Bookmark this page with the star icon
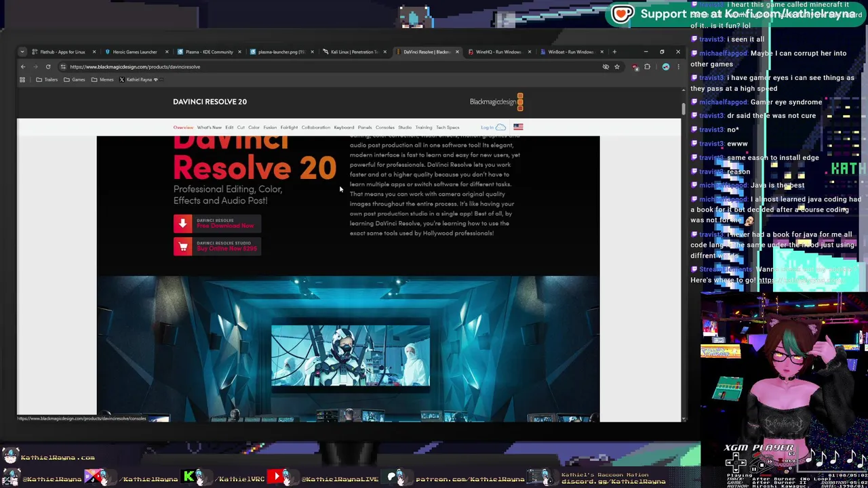The width and height of the screenshot is (868, 488). 617,66
